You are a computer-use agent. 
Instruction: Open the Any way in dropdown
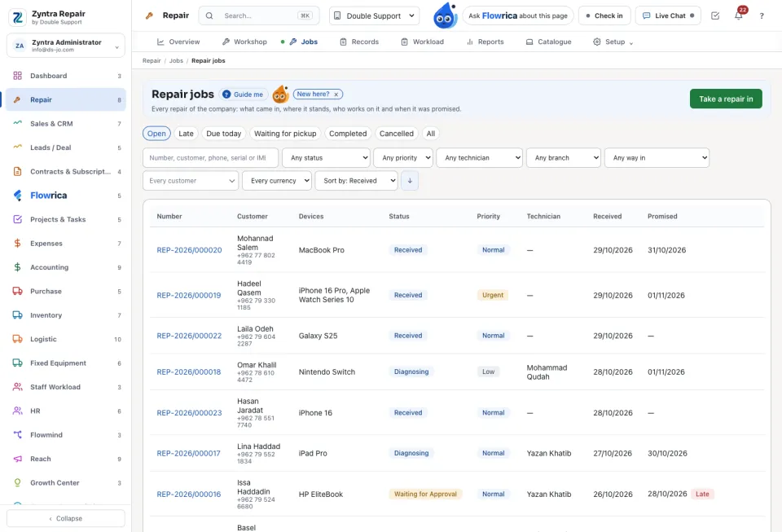pyautogui.click(x=657, y=157)
